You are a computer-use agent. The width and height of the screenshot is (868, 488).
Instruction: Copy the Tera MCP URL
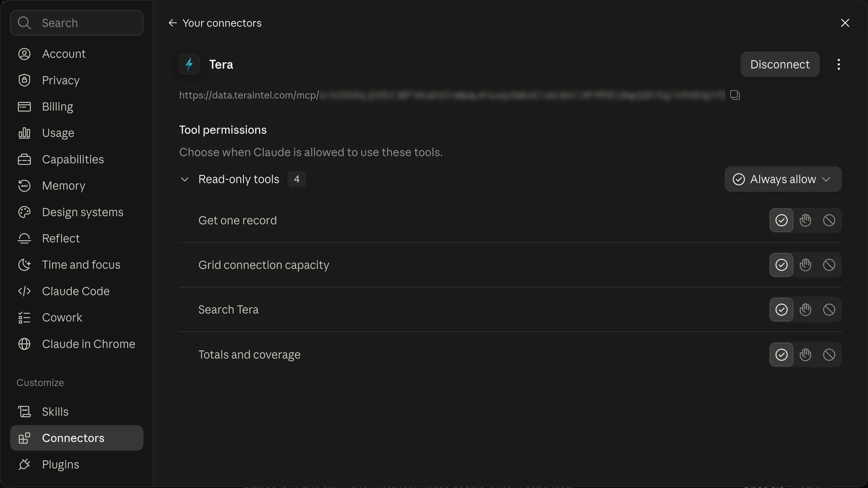(x=735, y=95)
